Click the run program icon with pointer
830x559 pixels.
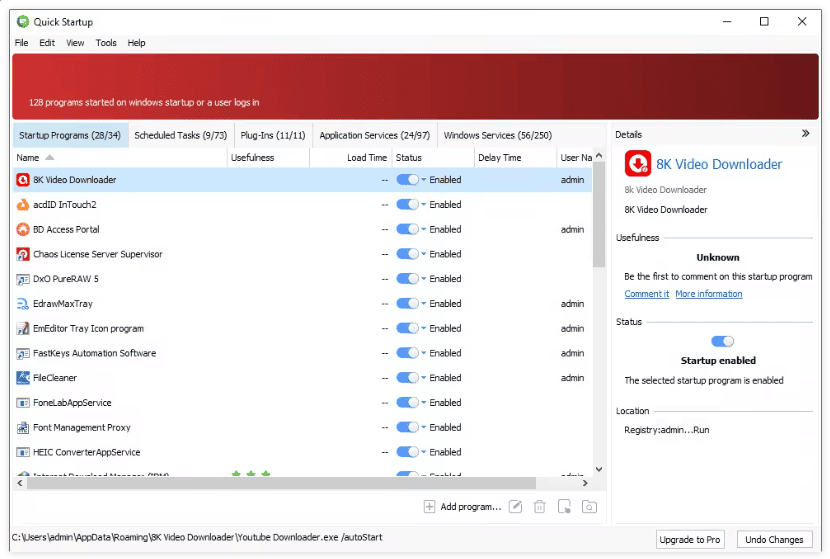click(x=564, y=507)
